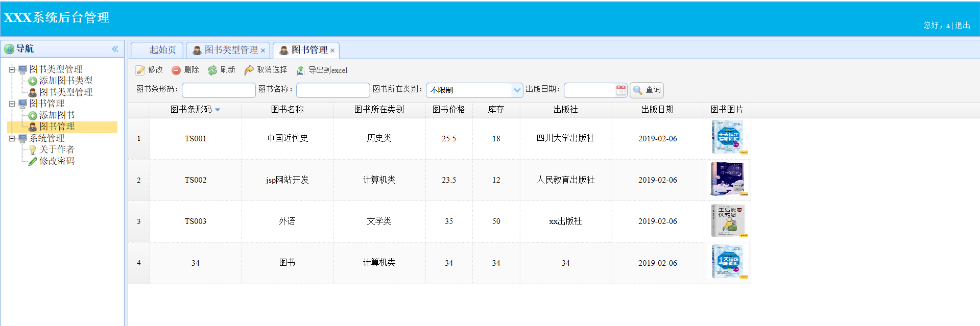
Task: Open the 图书所在类别 dropdown
Action: coord(517,90)
